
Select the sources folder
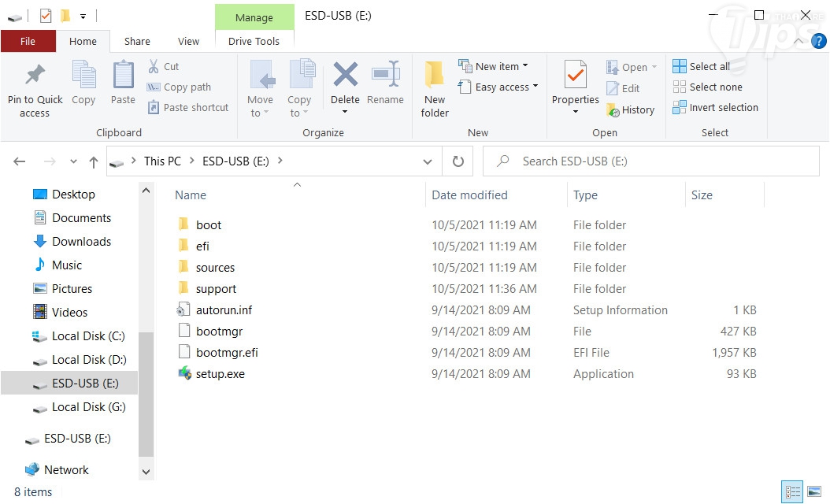point(215,267)
